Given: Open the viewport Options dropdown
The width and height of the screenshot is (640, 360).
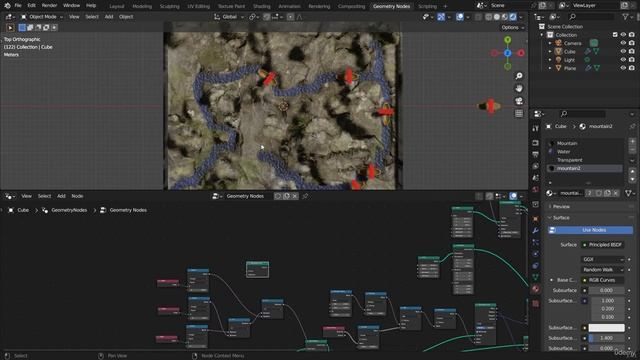Looking at the screenshot, I should click(513, 27).
